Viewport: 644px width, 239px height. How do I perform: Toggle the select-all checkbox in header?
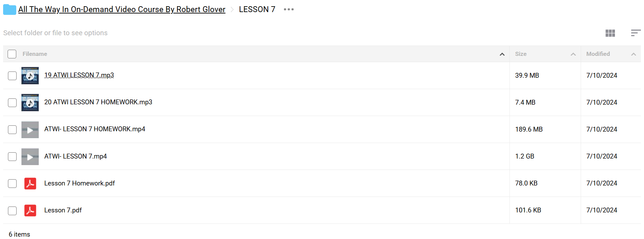click(x=12, y=54)
